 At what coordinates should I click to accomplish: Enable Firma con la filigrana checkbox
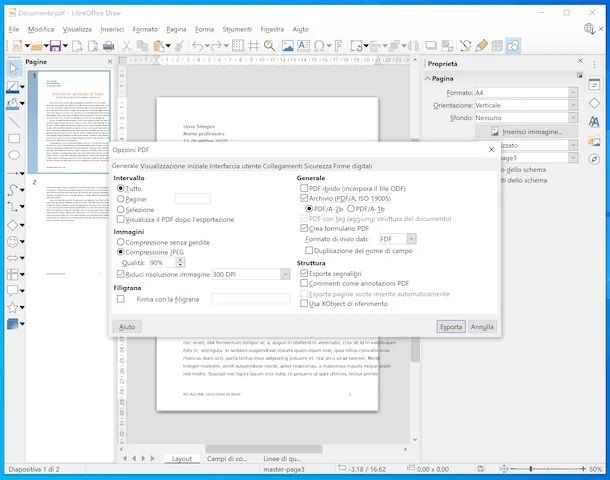coord(121,299)
